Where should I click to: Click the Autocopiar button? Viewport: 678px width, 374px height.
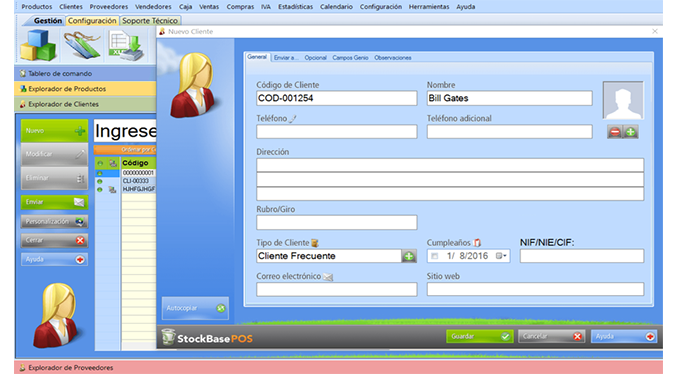click(195, 308)
